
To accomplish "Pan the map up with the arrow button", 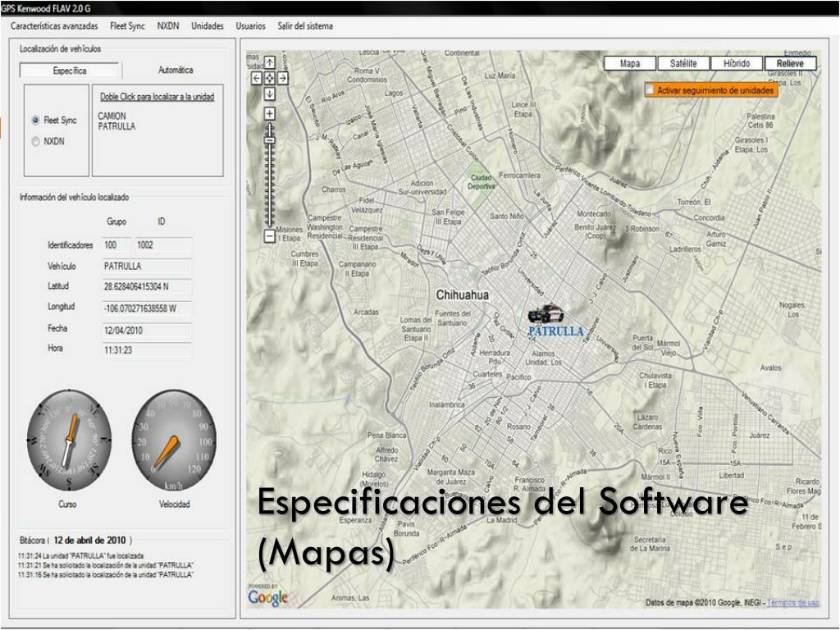I will (x=269, y=62).
